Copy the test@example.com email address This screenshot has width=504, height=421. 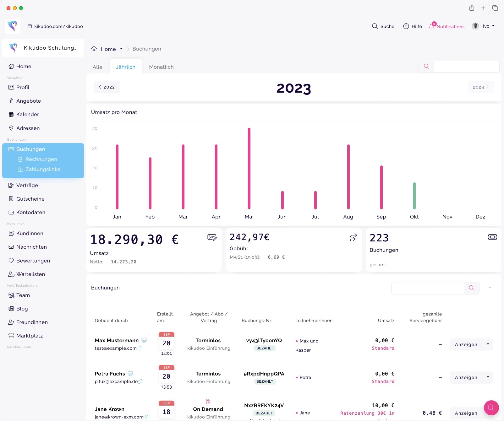click(140, 348)
